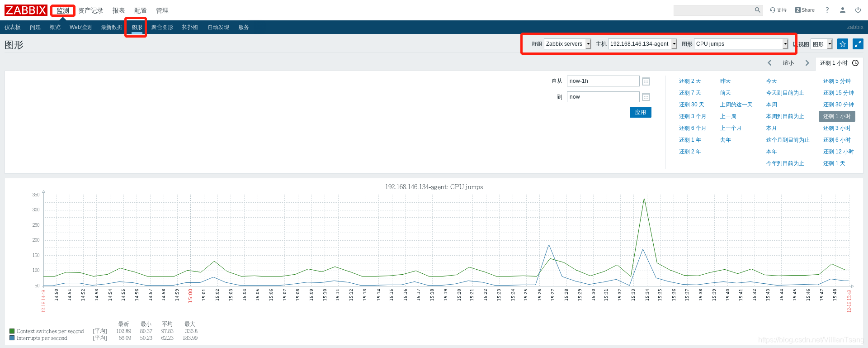
Task: Click the To input field now
Action: (x=603, y=97)
